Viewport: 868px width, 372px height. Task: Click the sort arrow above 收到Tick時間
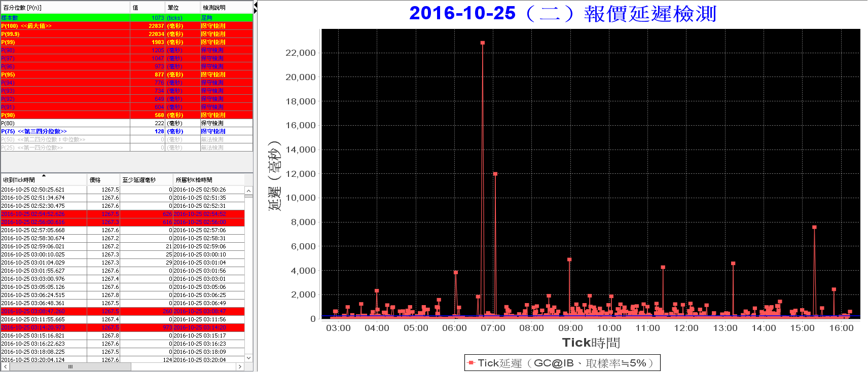click(44, 175)
